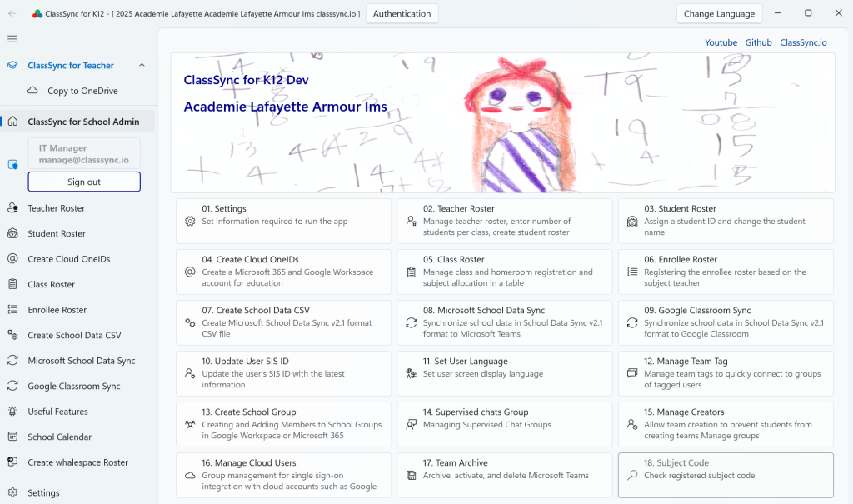The image size is (853, 504).
Task: Open the Github link
Action: [x=758, y=42]
